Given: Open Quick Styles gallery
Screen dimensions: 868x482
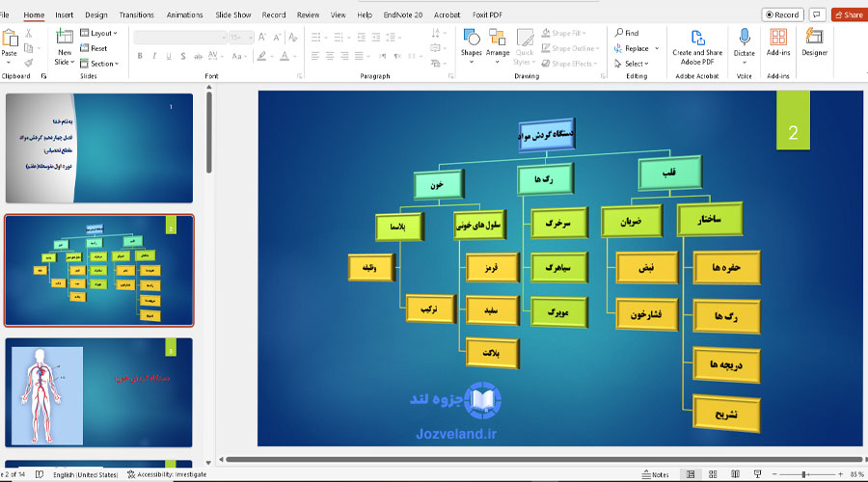Looking at the screenshot, I should point(525,47).
